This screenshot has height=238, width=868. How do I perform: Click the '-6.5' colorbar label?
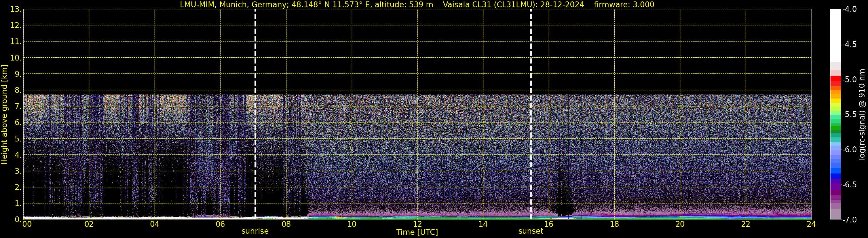(x=850, y=184)
